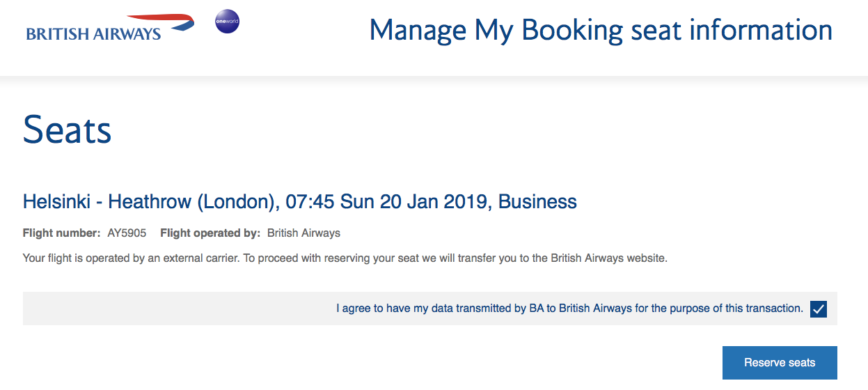The image size is (868, 390).
Task: Click 'British Airways website' in the notice
Action: (609, 258)
